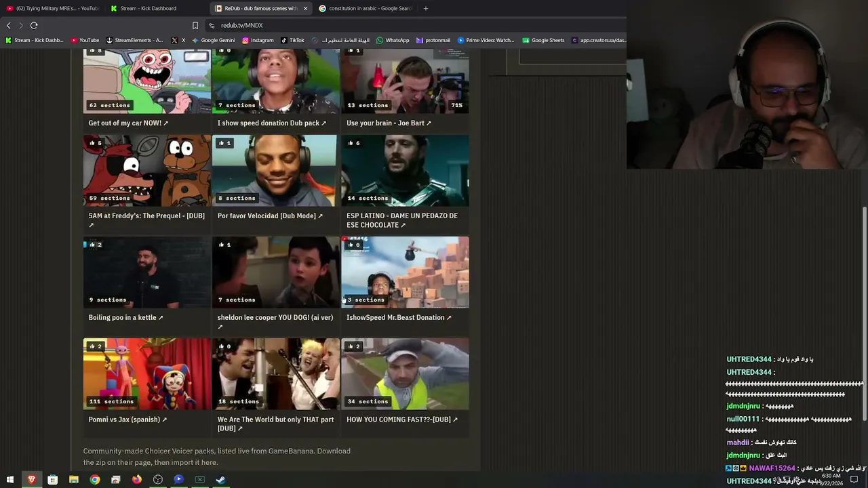Select the ReDub browser tab
This screenshot has width=868, height=488.
[x=261, y=9]
